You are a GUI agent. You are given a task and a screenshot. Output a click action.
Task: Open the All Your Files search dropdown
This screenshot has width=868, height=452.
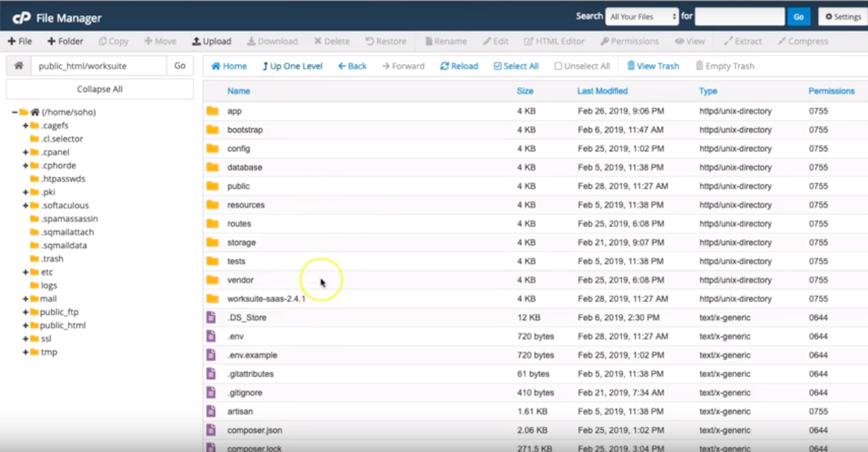pyautogui.click(x=642, y=17)
